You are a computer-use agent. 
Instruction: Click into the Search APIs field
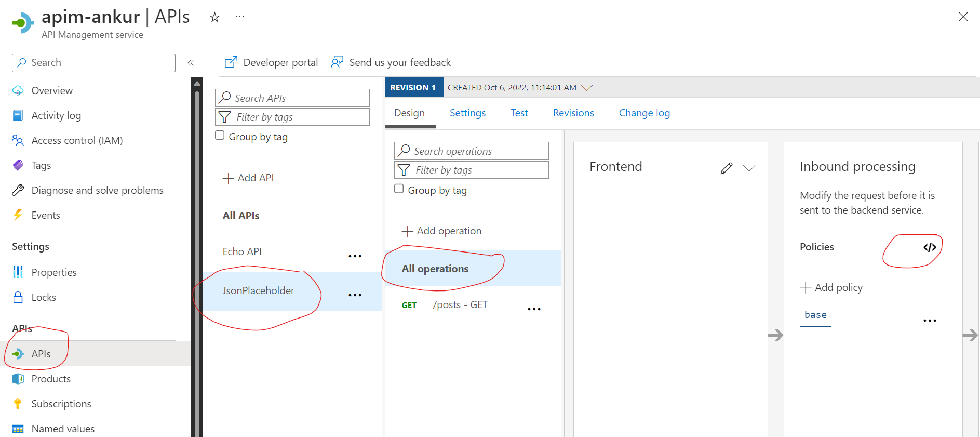[292, 98]
